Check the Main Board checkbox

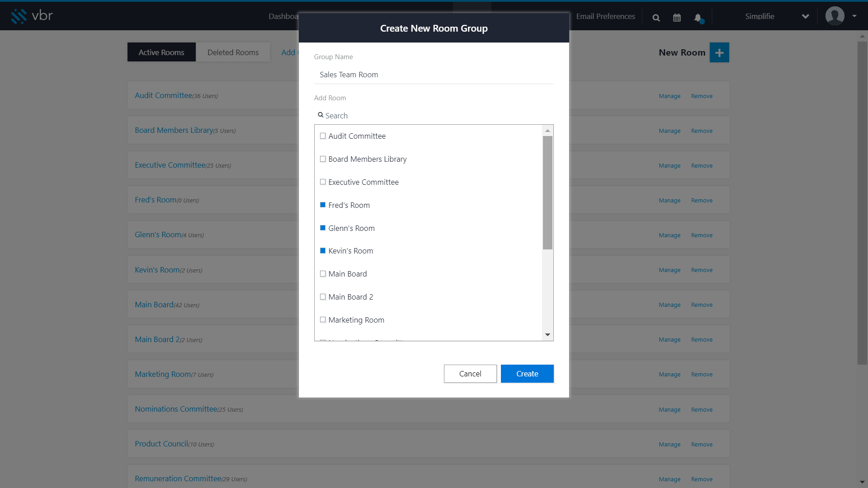pos(323,274)
